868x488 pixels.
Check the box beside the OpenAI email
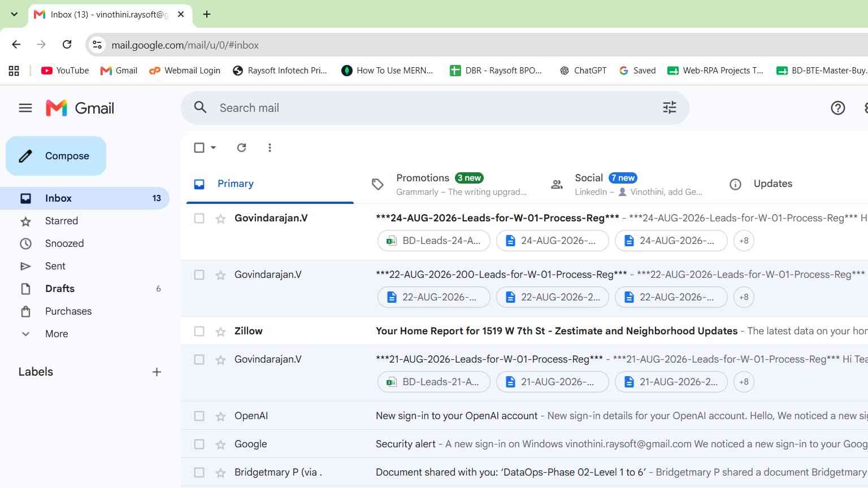pyautogui.click(x=199, y=416)
